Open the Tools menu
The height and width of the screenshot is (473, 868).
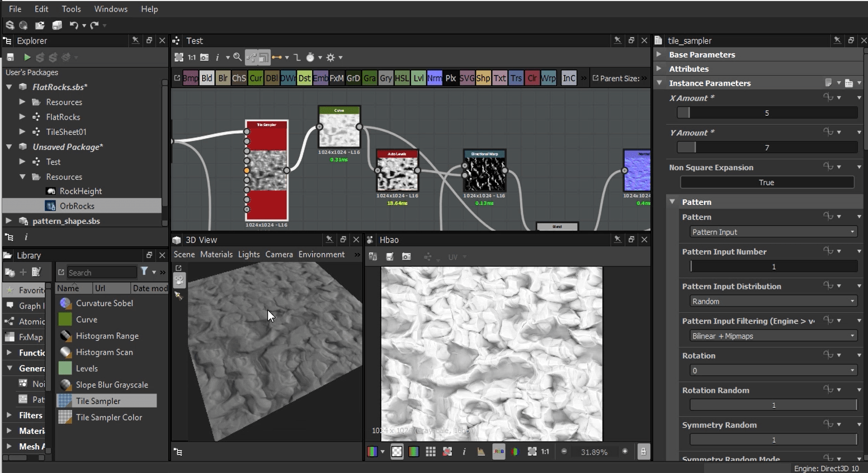[71, 9]
